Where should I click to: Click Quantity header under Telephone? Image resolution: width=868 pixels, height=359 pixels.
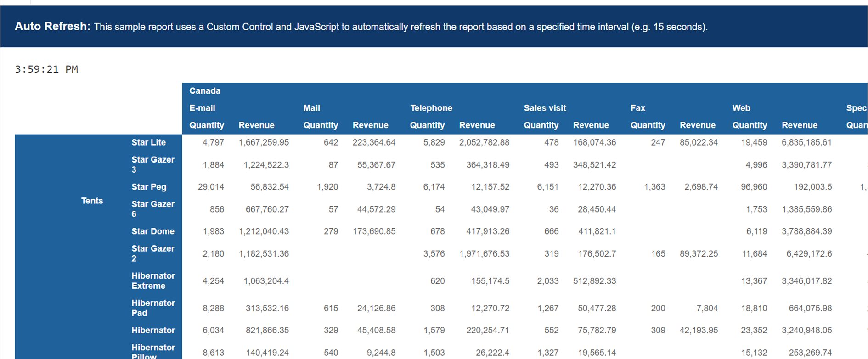click(x=427, y=125)
